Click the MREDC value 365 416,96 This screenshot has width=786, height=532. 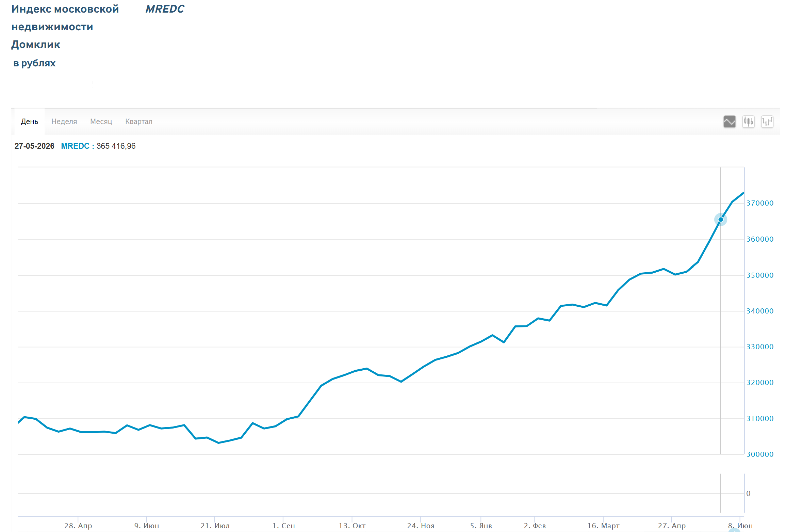[x=116, y=146]
